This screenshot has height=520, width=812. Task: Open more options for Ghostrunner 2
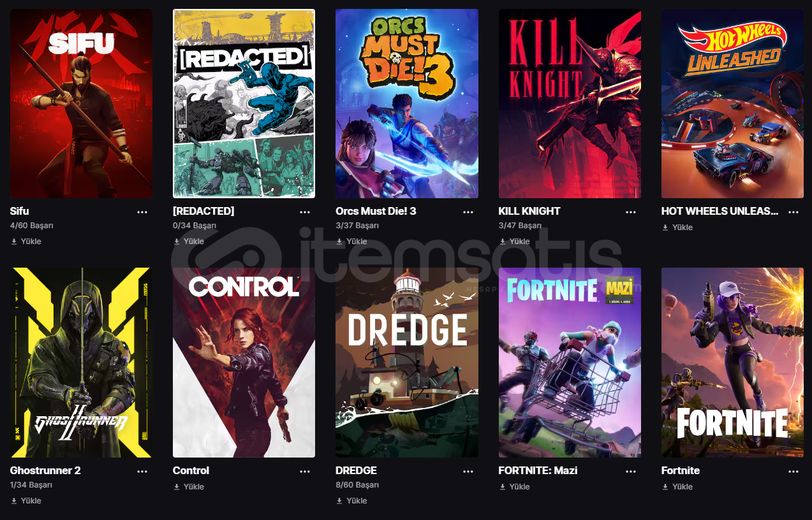pos(142,472)
